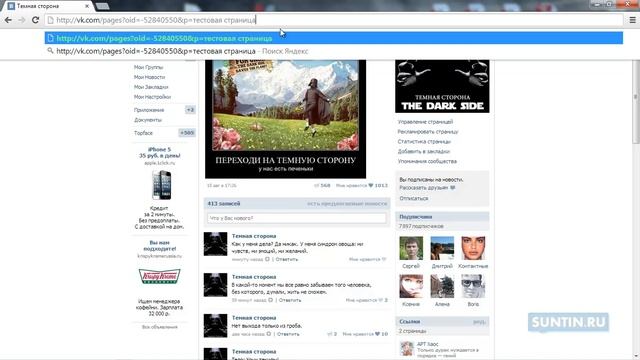Open the Dark Side community avatar image
This screenshot has width=640, height=360.
pyautogui.click(x=442, y=86)
